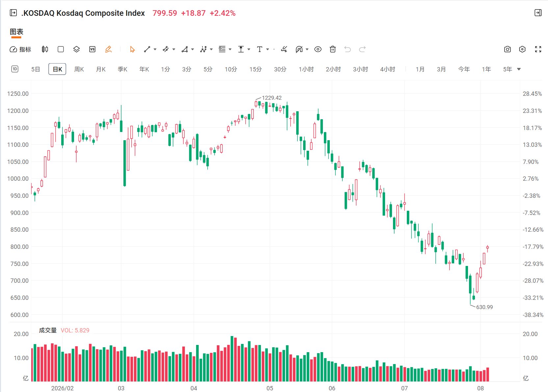Open the 指标 indicators panel
The image size is (548, 392).
pos(20,49)
